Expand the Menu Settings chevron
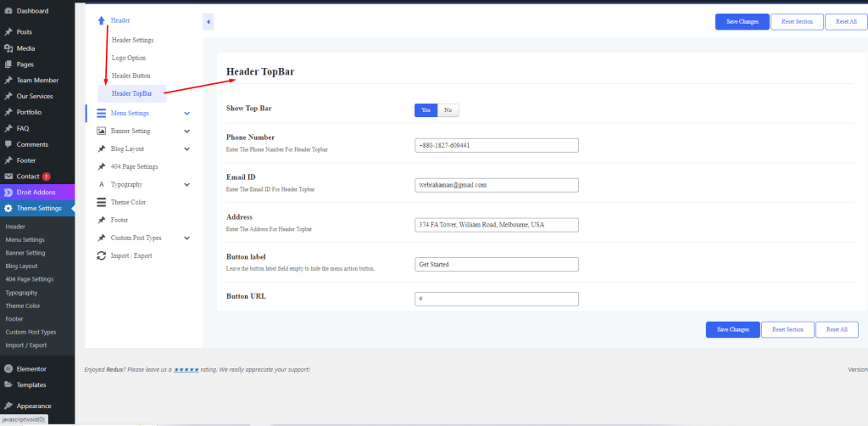868x426 pixels. 186,114
